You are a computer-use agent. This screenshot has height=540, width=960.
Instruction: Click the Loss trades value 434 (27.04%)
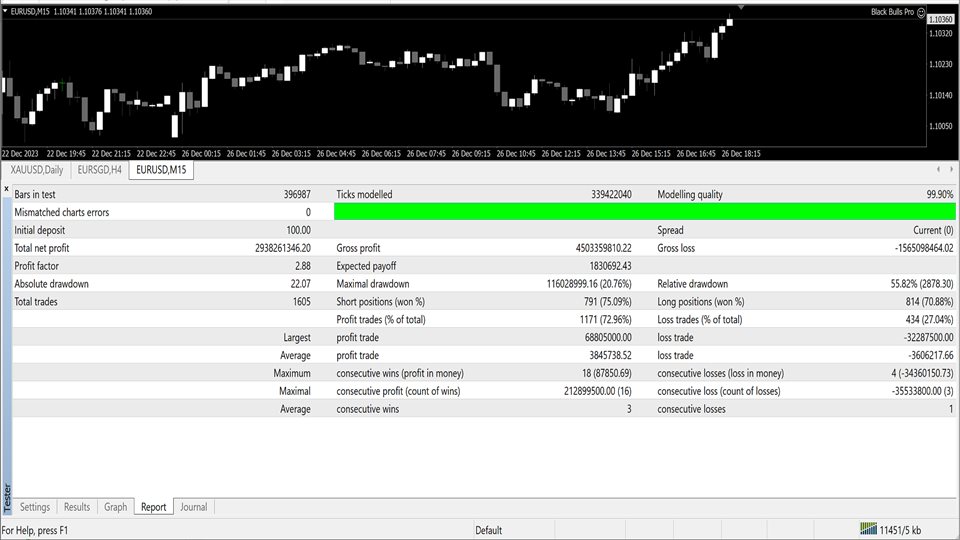(x=929, y=319)
